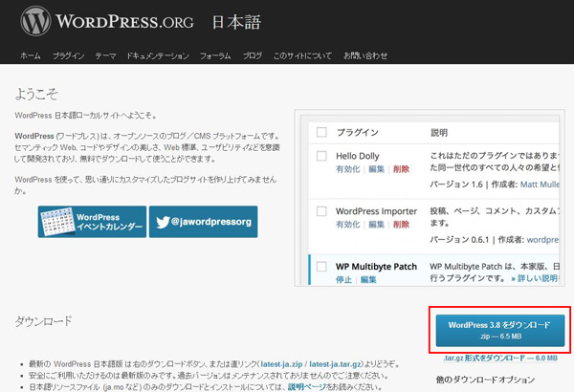Open the latest-ja.zip direct link
The width and height of the screenshot is (574, 392).
[x=281, y=364]
